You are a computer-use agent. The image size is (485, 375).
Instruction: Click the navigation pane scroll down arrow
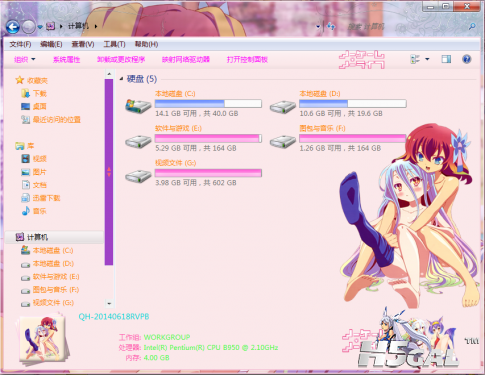[109, 303]
